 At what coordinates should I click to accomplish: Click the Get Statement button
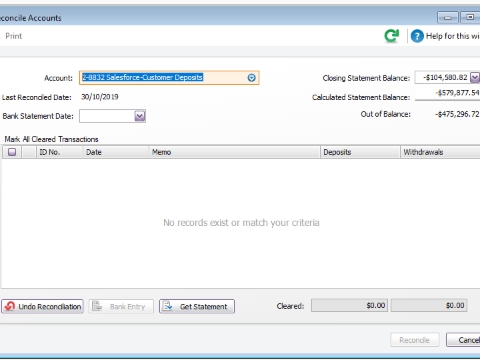[197, 306]
